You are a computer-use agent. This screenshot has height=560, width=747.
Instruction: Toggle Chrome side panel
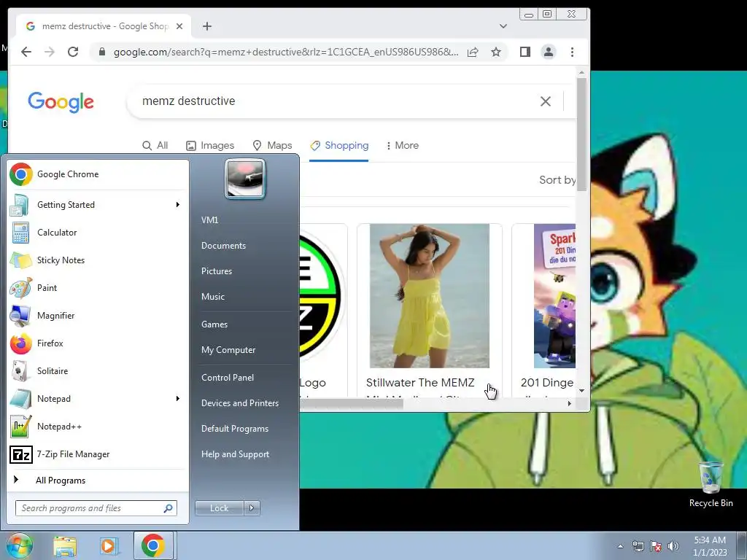pyautogui.click(x=525, y=52)
